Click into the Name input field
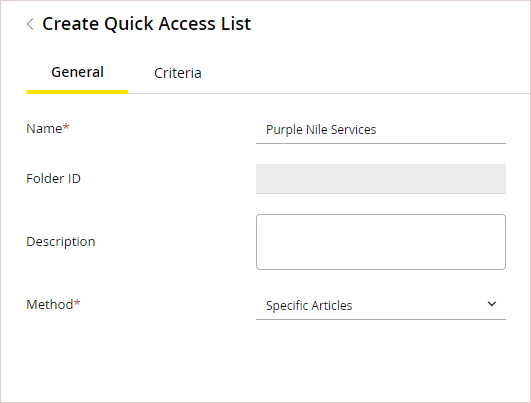This screenshot has width=531, height=403. (x=381, y=130)
